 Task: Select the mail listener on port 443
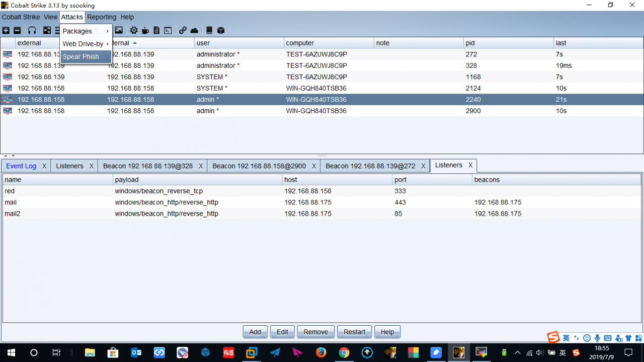coord(322,202)
